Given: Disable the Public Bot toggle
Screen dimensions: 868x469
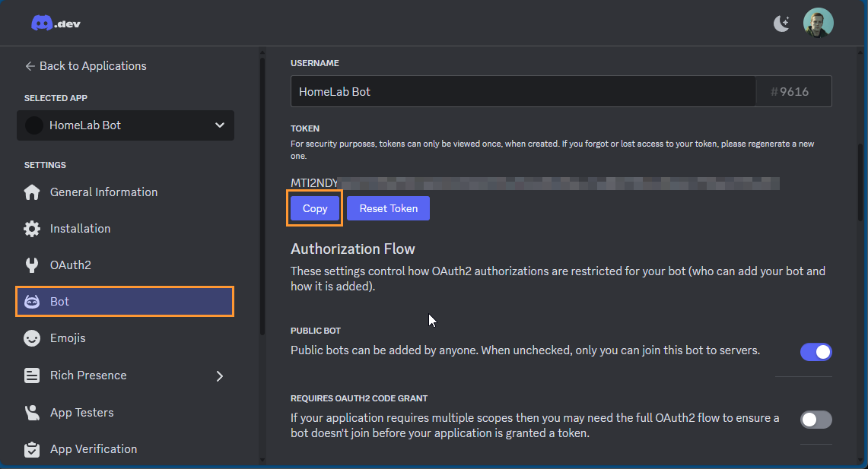Looking at the screenshot, I should pos(816,352).
